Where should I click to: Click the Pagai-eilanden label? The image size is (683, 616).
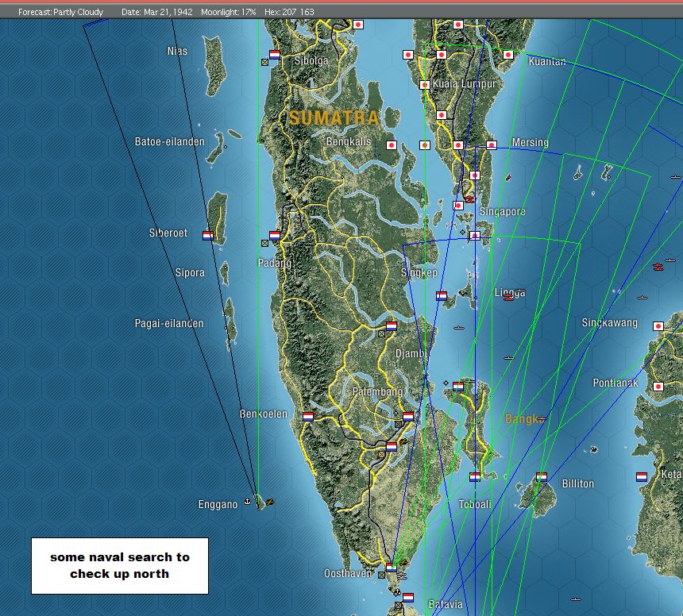(x=169, y=323)
